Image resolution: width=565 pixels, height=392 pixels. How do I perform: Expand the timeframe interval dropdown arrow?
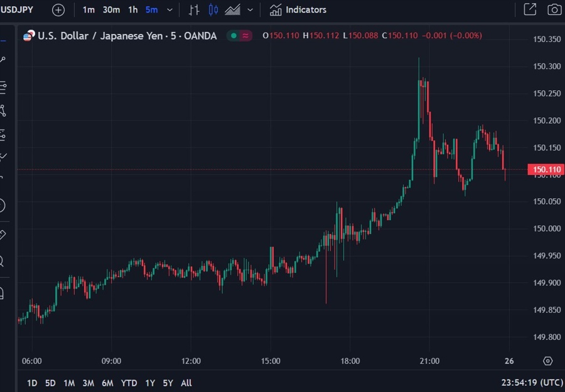pos(169,10)
